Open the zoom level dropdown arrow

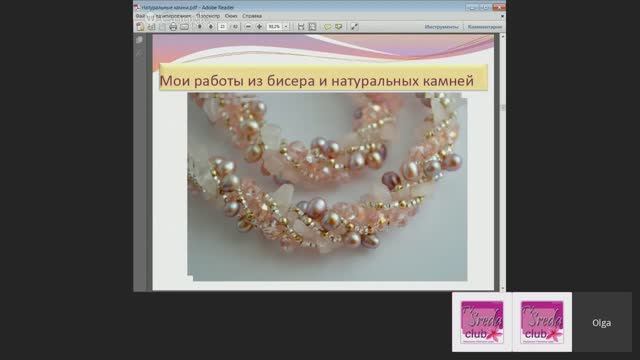click(286, 27)
